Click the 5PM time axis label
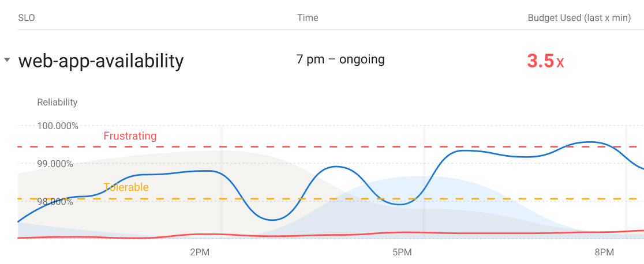This screenshot has width=644, height=264. pyautogui.click(x=402, y=252)
